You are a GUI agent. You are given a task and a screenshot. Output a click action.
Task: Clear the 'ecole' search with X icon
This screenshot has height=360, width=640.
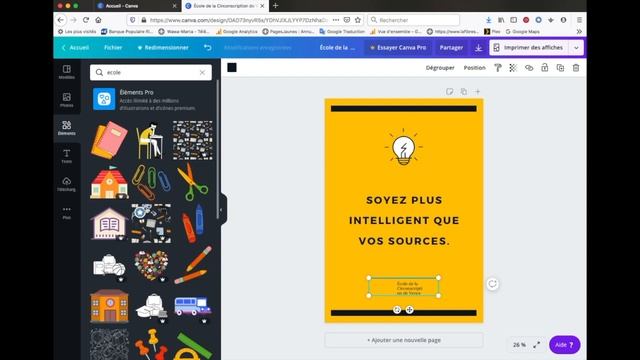pyautogui.click(x=202, y=72)
